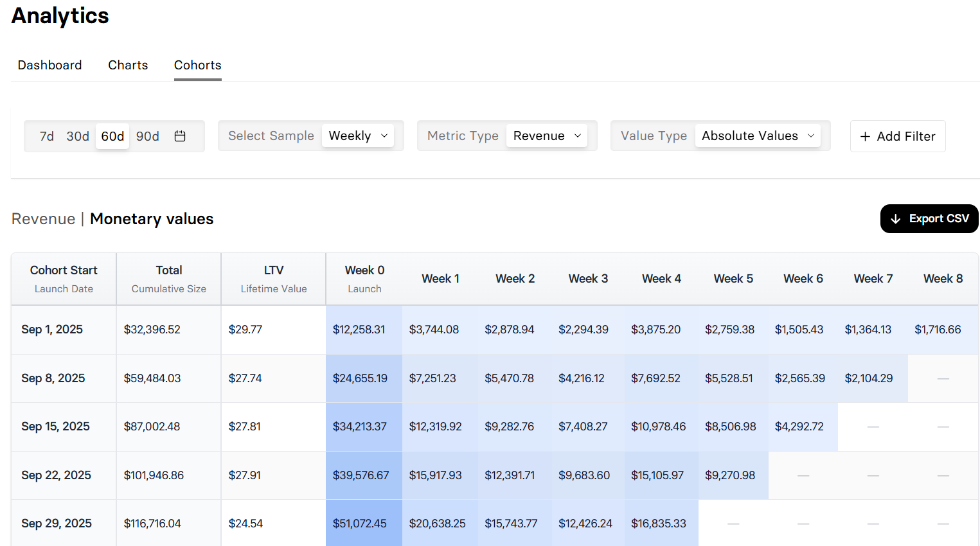This screenshot has width=980, height=546.
Task: Click the Week 1 column header
Action: point(440,279)
